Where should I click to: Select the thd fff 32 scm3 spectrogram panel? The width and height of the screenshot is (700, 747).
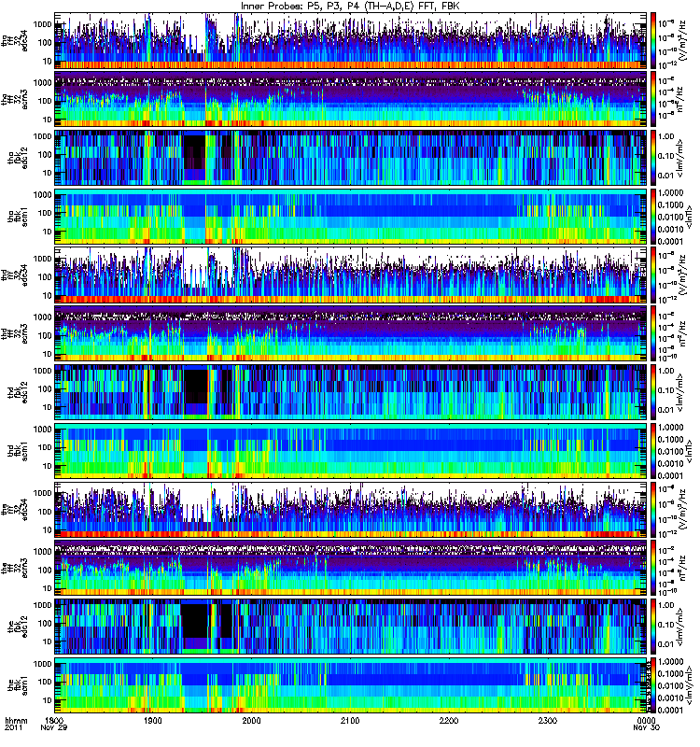351,333
